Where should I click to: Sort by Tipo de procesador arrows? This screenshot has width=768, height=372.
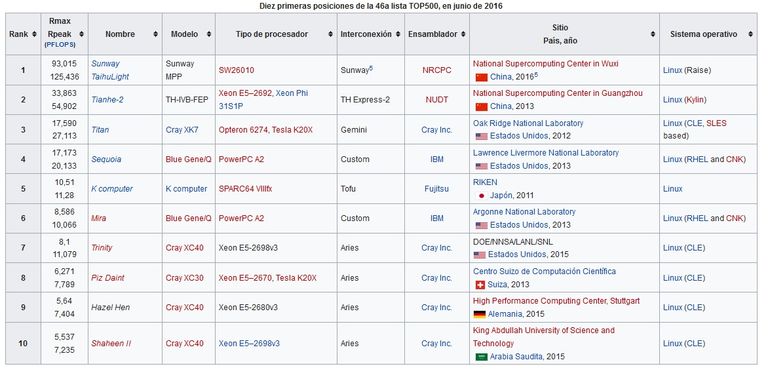[330, 34]
